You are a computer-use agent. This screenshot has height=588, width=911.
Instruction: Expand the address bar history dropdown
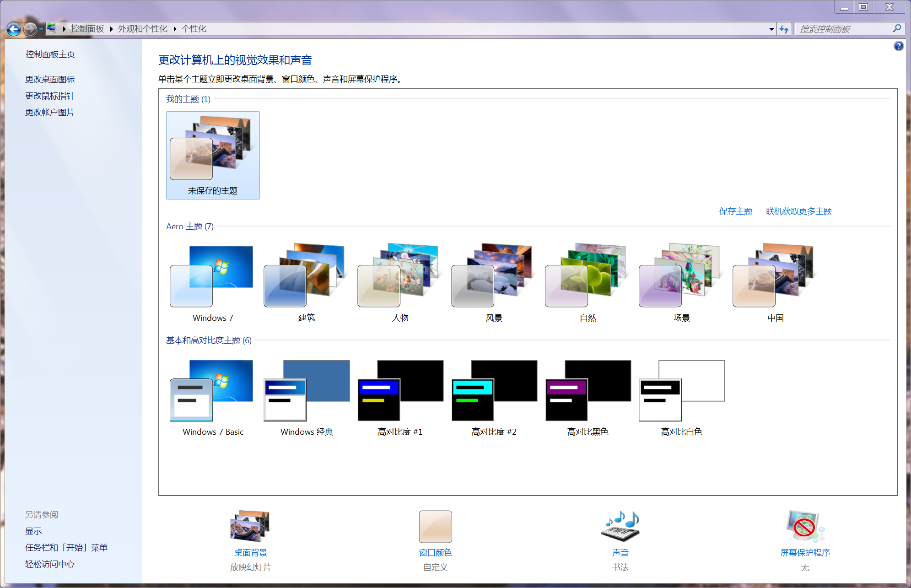[x=771, y=29]
